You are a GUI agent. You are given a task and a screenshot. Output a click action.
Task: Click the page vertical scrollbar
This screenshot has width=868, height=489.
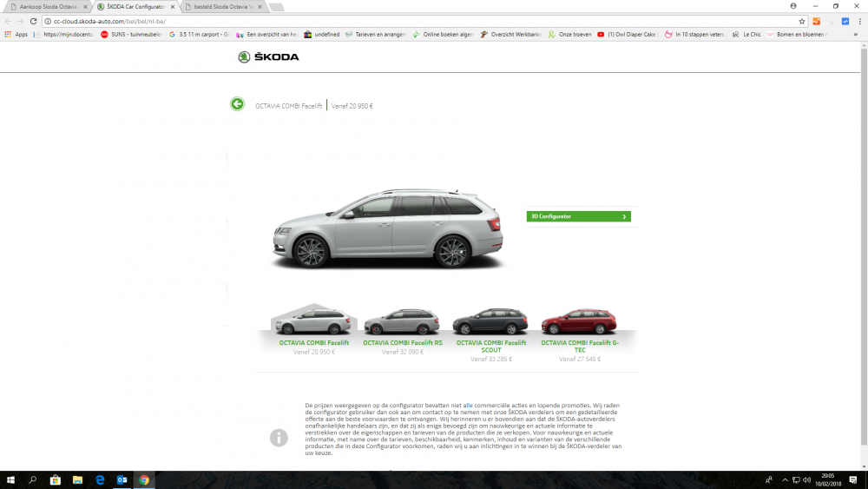[864, 247]
